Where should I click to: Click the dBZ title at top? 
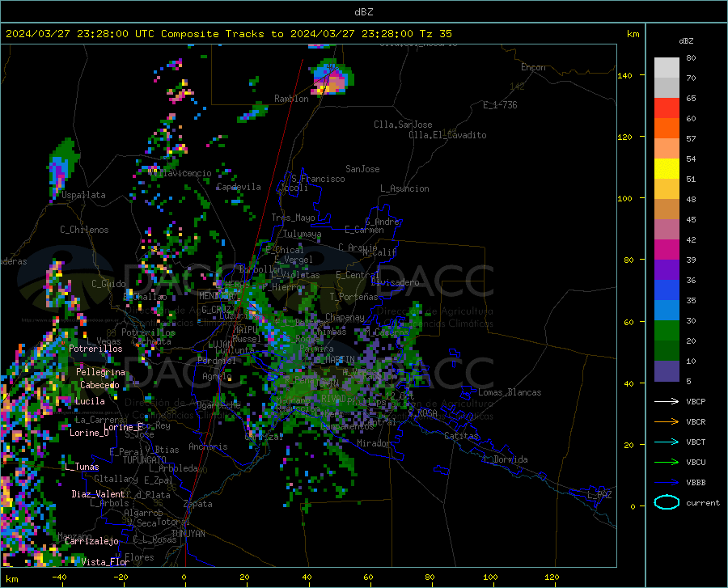pos(363,12)
